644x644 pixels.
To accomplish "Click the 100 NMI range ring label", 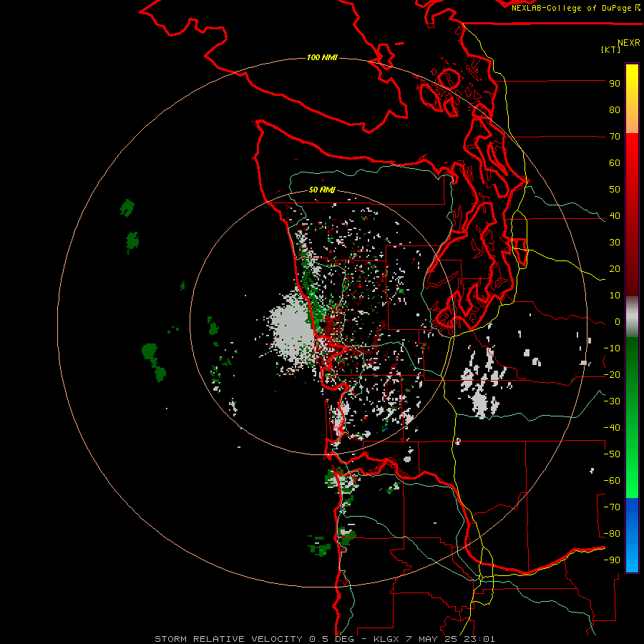I will tap(322, 57).
